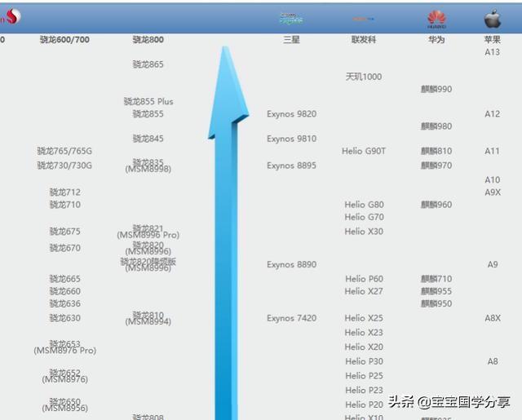The image size is (522, 420).
Task: Click the Helio P20 entry
Action: click(365, 405)
